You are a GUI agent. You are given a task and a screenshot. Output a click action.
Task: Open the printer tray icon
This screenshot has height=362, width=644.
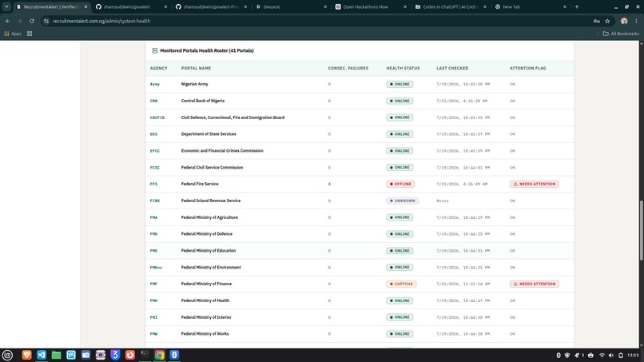point(590,356)
